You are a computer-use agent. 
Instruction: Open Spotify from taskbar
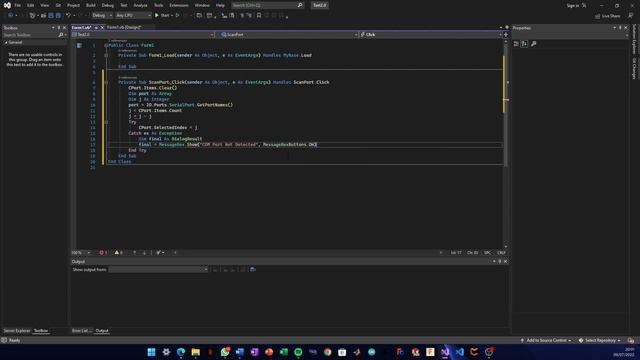[x=298, y=352]
